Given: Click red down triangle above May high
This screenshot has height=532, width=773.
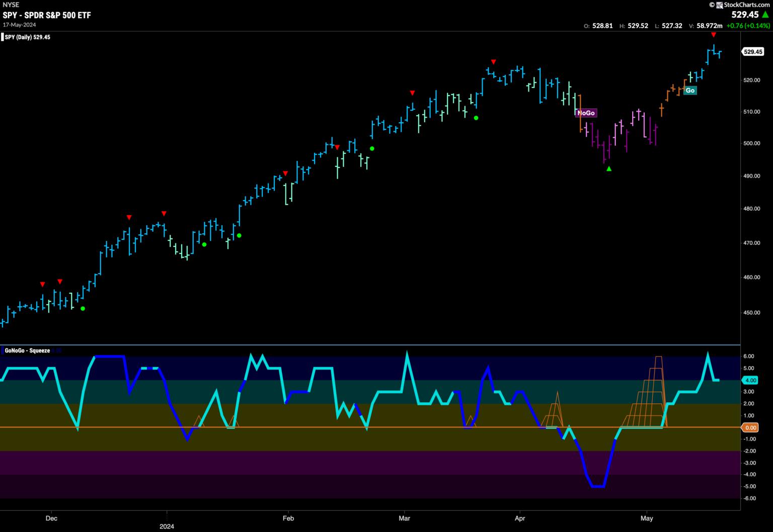Looking at the screenshot, I should (x=713, y=35).
